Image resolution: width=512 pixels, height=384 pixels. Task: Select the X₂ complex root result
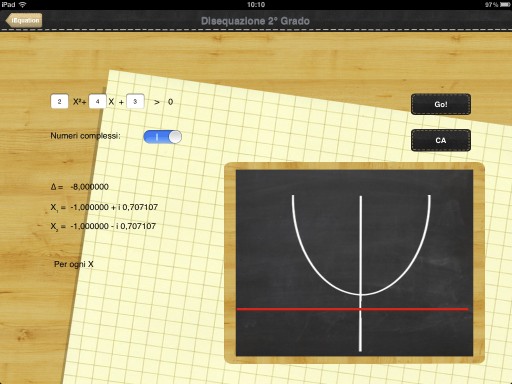click(x=103, y=226)
